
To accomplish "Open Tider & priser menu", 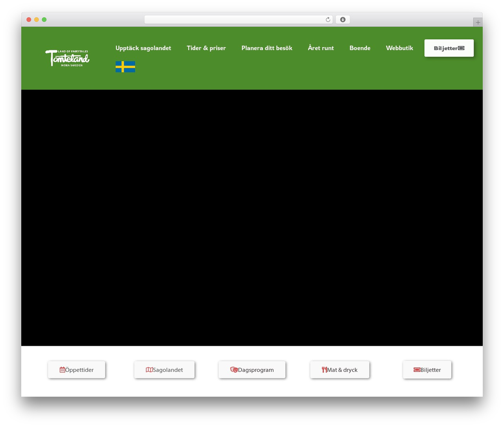I will 206,48.
